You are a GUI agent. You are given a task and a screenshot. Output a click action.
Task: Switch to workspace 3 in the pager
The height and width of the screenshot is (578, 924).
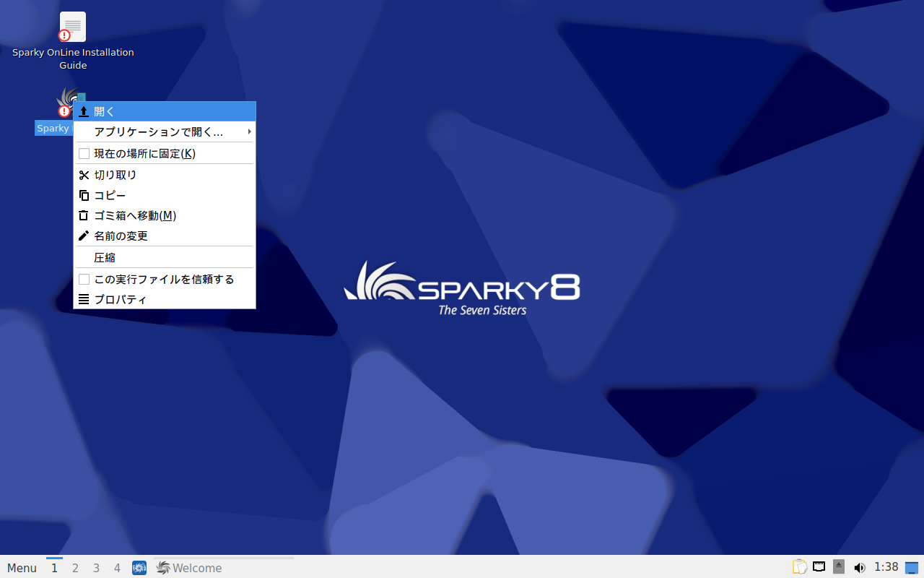pos(96,568)
